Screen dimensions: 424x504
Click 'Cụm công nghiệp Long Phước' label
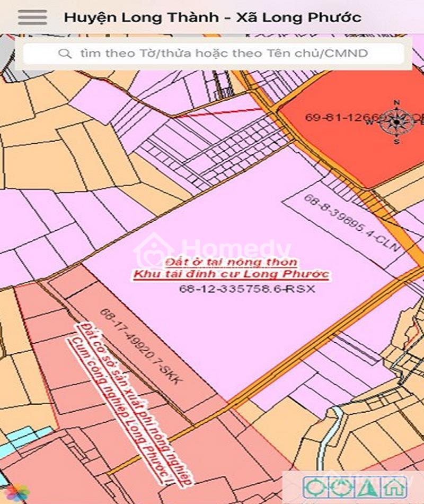[121, 410]
